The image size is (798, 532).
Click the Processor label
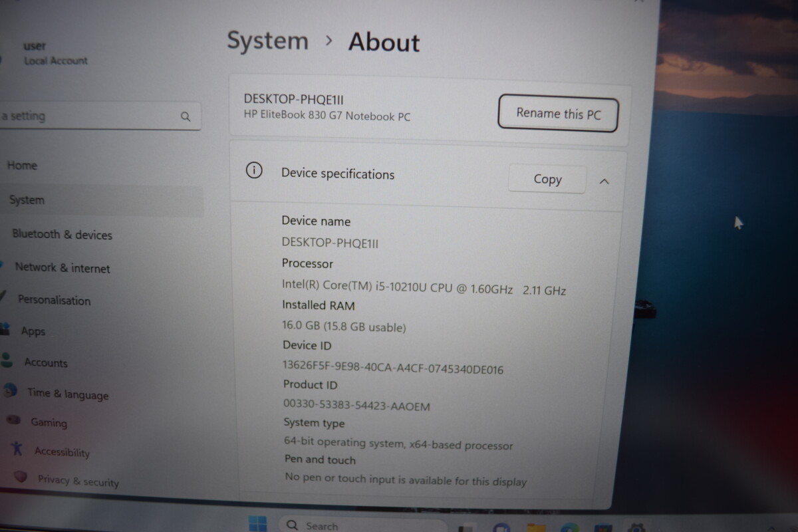pos(307,263)
